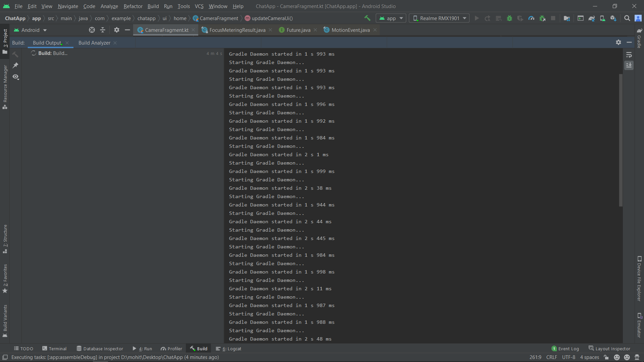This screenshot has width=644, height=362.
Task: Click the UTF-8 encoding selector
Action: coord(569,357)
